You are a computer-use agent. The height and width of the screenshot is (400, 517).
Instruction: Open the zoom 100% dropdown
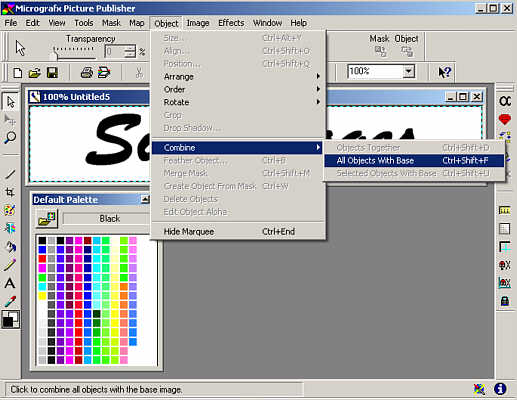click(x=408, y=71)
